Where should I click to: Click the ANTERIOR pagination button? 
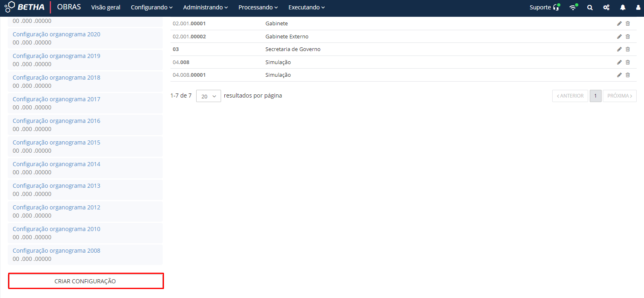point(570,96)
